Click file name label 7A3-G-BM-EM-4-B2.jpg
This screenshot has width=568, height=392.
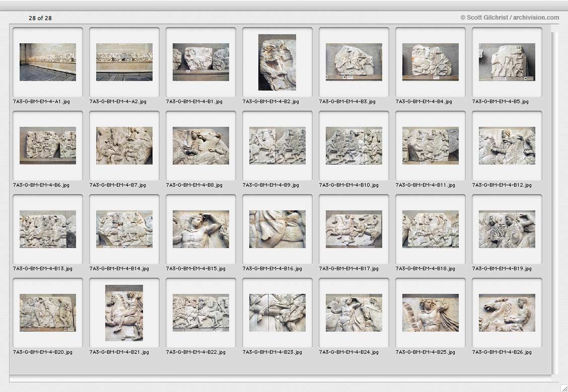(270, 102)
